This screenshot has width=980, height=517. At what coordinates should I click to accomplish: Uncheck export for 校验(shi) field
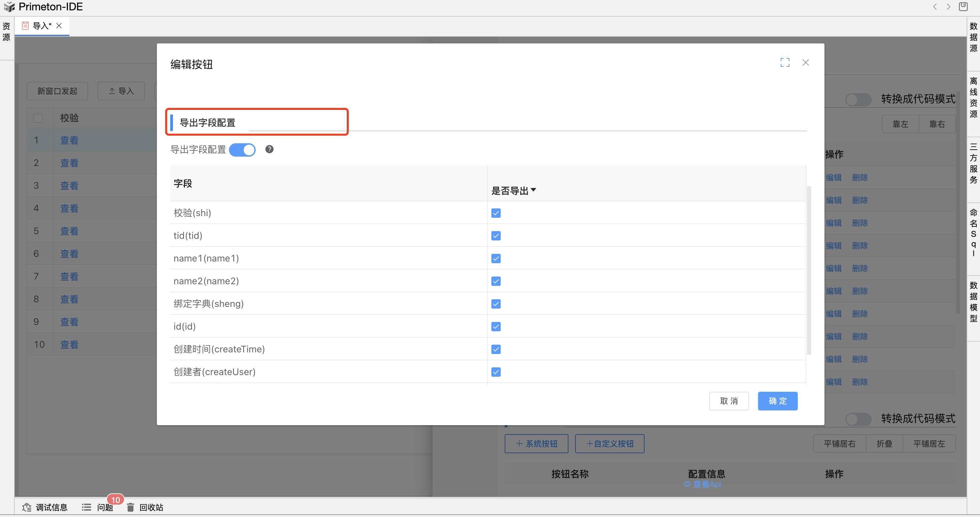pos(496,213)
